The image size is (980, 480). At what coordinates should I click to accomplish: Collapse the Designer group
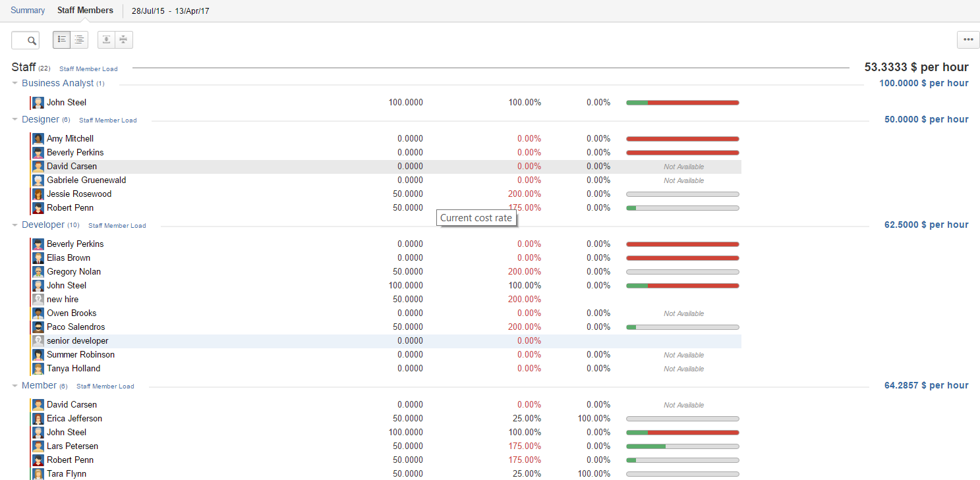point(15,120)
